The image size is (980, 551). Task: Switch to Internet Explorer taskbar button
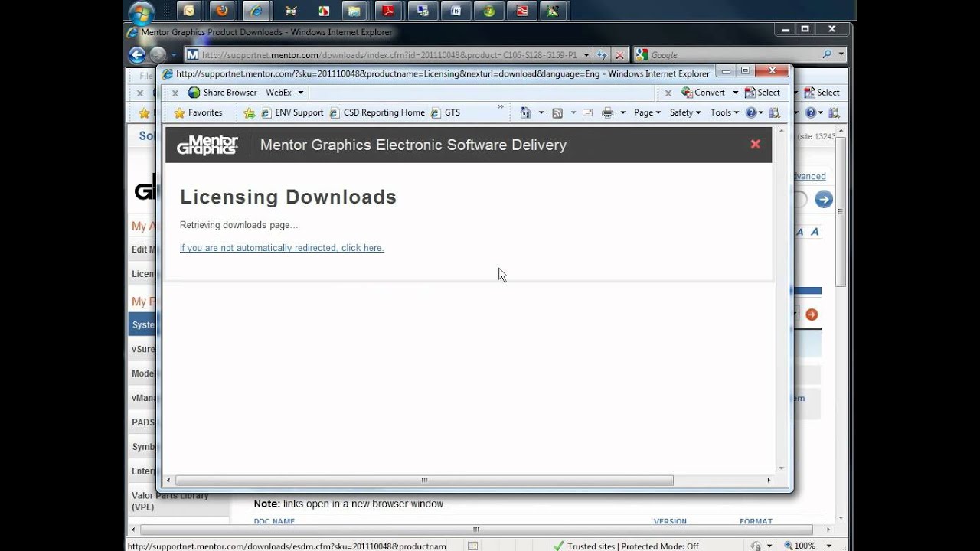(x=256, y=11)
